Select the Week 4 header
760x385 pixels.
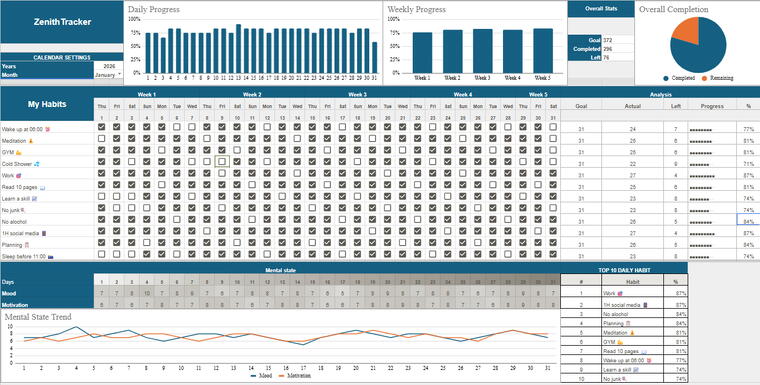462,95
